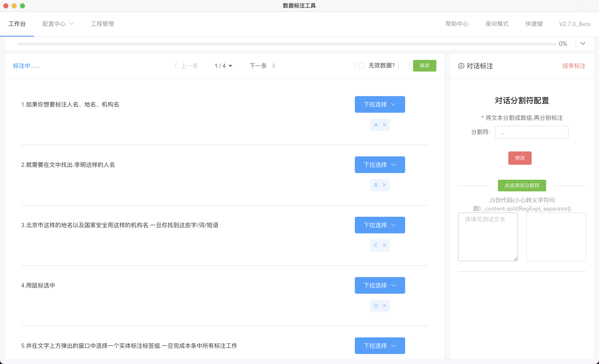
Task: Open 下拉选择 for sentence 2
Action: (380, 165)
